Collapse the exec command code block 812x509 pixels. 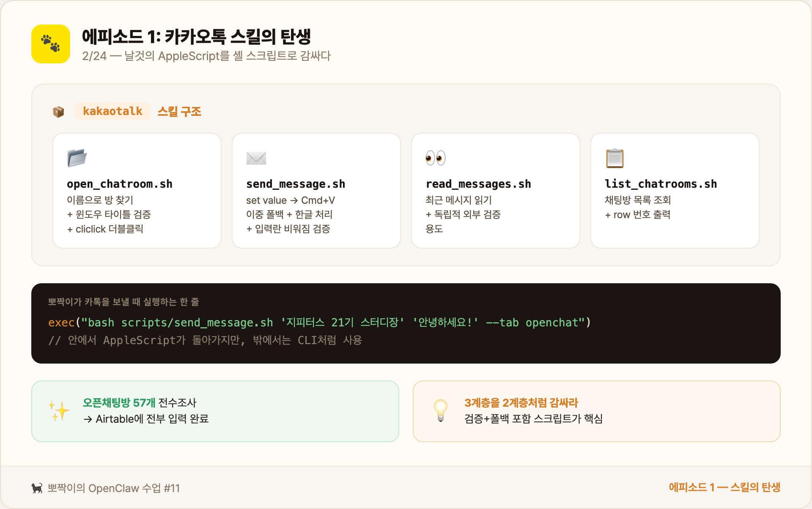pos(406,323)
